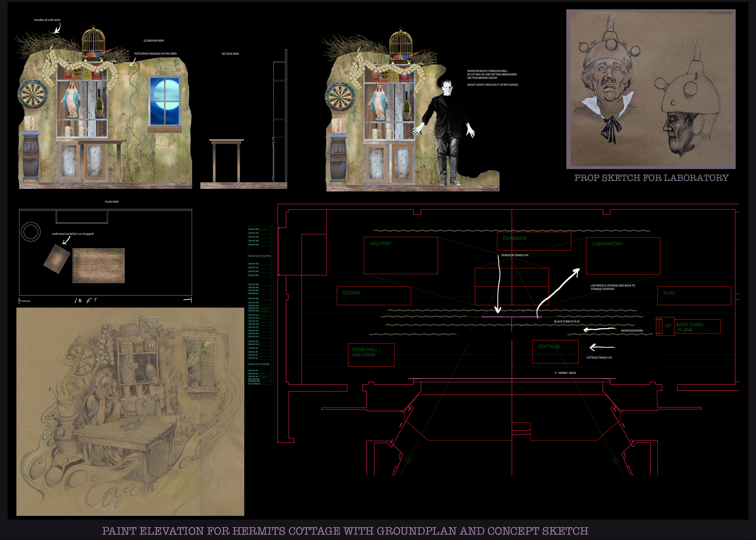Screen dimensions: 756x540
Task: Select the 'bundles of craft sticks' note
Action: (x=47, y=20)
